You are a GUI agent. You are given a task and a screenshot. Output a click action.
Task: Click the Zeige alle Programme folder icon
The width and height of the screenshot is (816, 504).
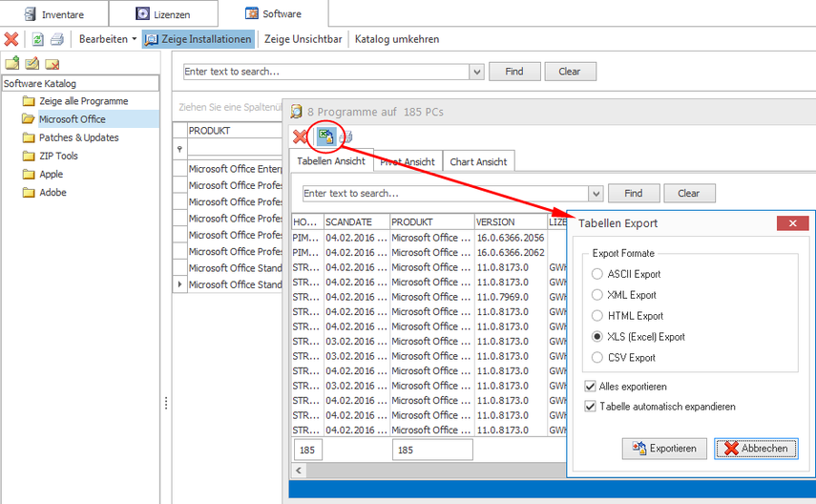tap(29, 101)
